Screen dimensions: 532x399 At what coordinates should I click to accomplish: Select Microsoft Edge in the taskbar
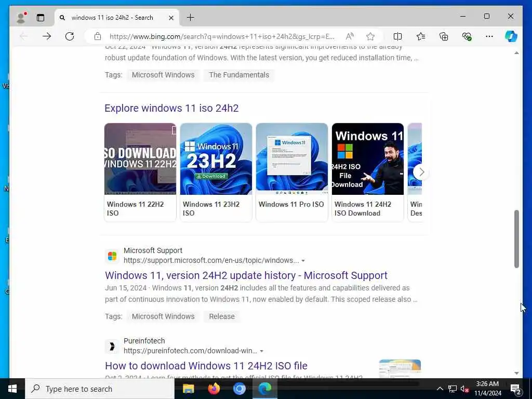[265, 389]
